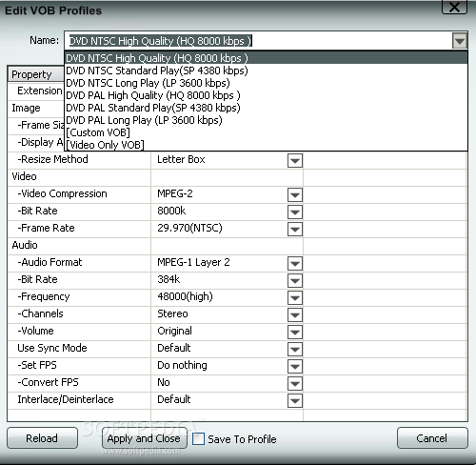
Task: Select DVD PAL High Quality (HQ 8000 kbps)
Action: 266,95
